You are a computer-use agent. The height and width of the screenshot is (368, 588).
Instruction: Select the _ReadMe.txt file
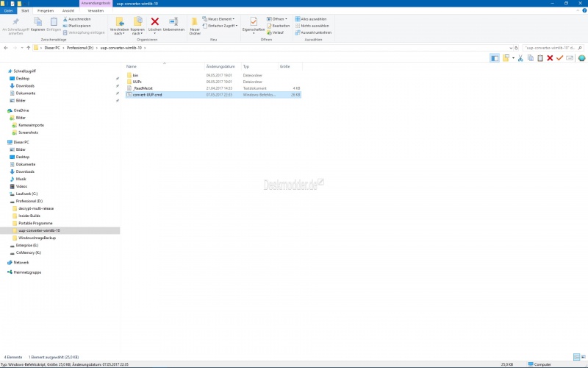click(213, 88)
